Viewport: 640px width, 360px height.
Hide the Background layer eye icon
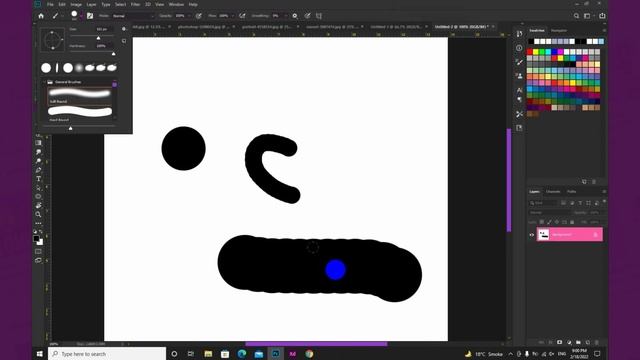(x=531, y=235)
